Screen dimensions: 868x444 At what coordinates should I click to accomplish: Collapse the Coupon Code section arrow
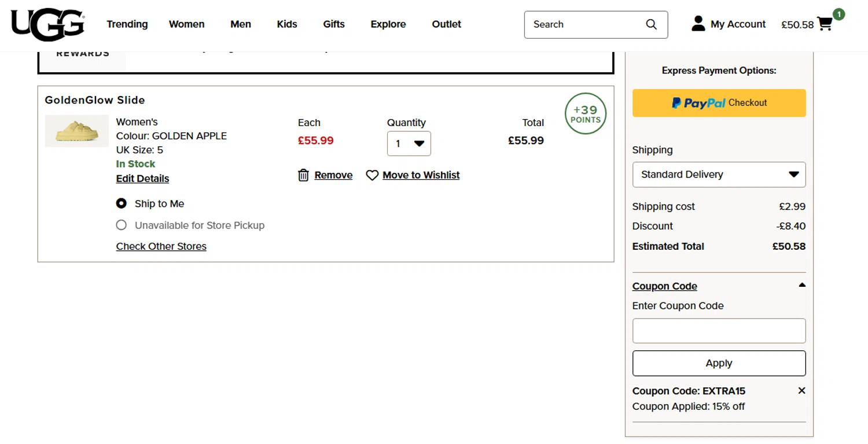click(x=802, y=285)
